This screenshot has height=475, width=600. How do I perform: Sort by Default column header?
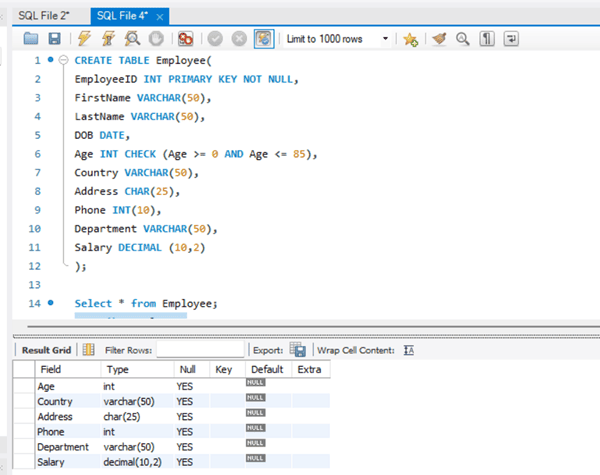(x=269, y=369)
